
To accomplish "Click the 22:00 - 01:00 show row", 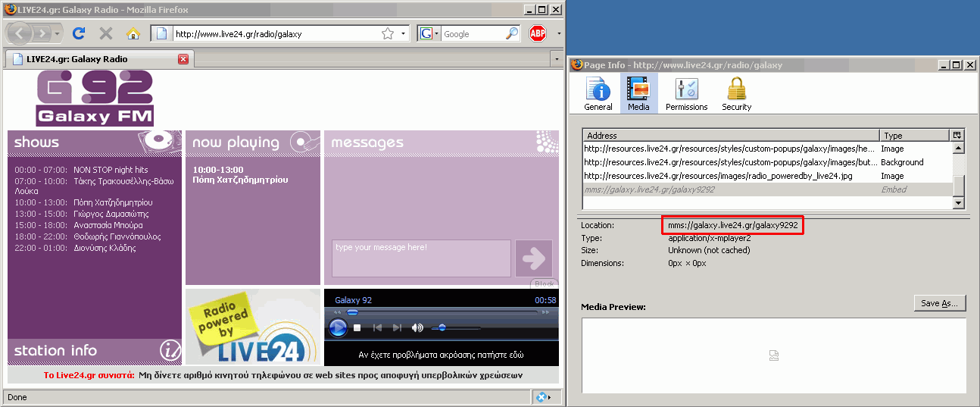I will click(x=95, y=248).
